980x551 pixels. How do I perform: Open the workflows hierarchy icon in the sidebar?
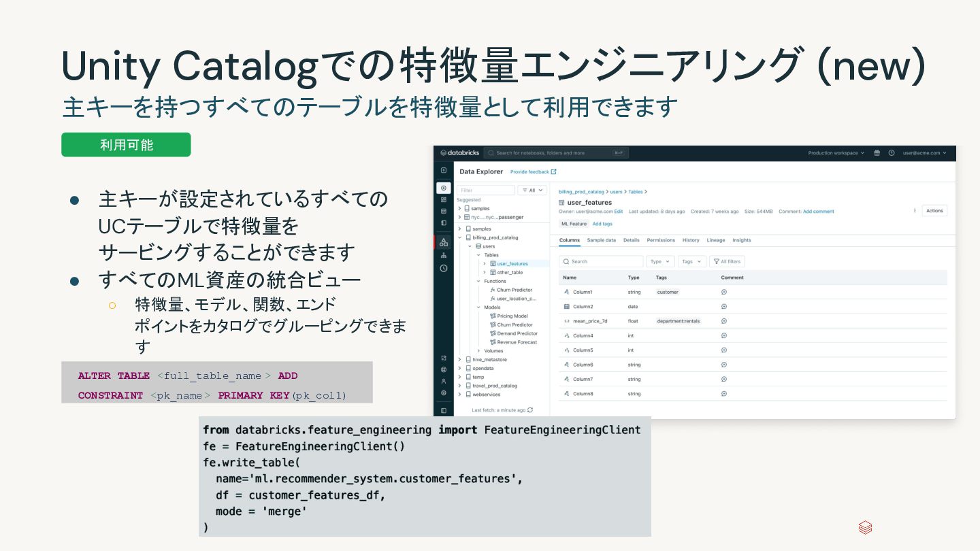tap(444, 255)
